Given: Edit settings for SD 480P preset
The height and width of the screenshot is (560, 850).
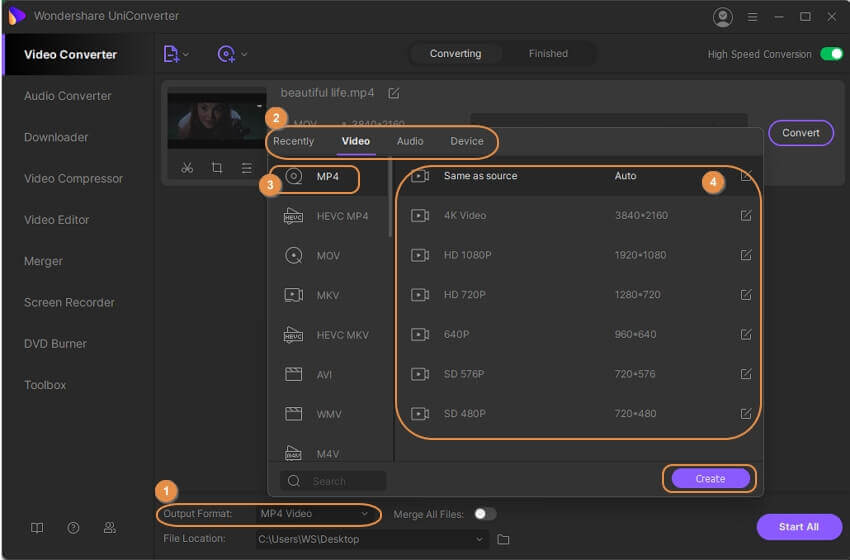Looking at the screenshot, I should [x=746, y=414].
